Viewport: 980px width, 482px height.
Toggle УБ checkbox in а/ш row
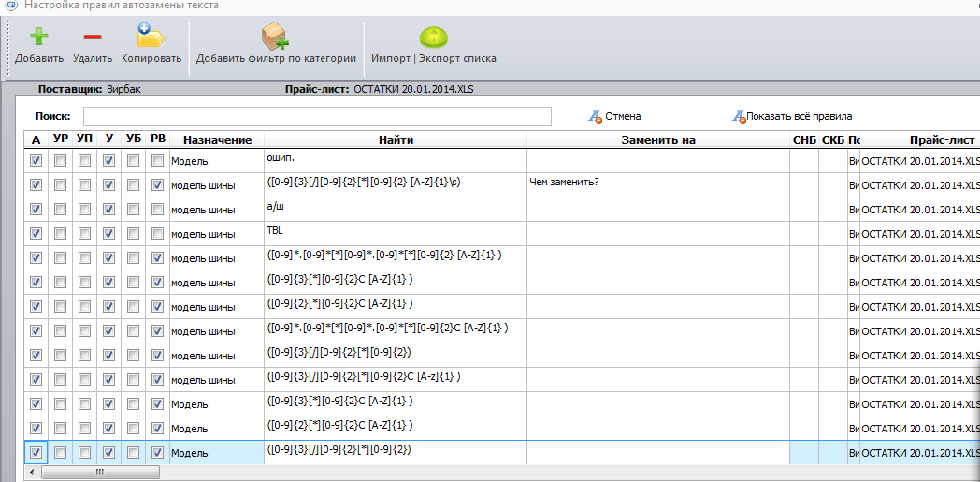133,210
